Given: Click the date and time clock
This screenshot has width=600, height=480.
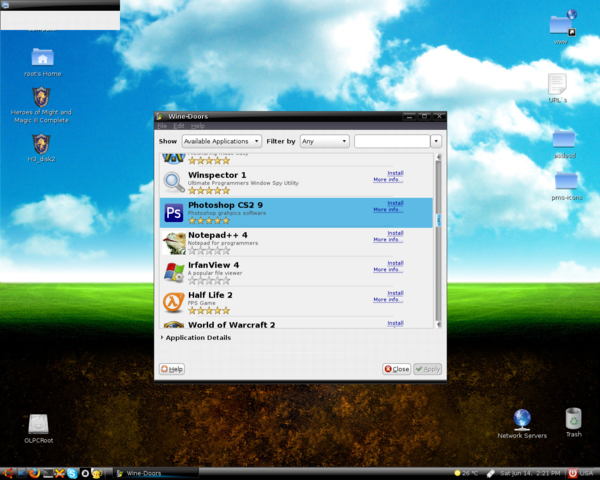Looking at the screenshot, I should coord(530,473).
